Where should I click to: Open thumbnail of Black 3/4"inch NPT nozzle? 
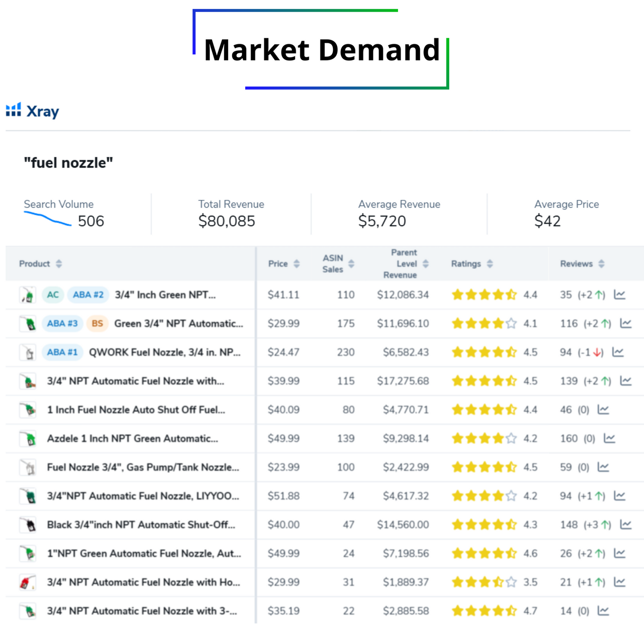(x=28, y=525)
